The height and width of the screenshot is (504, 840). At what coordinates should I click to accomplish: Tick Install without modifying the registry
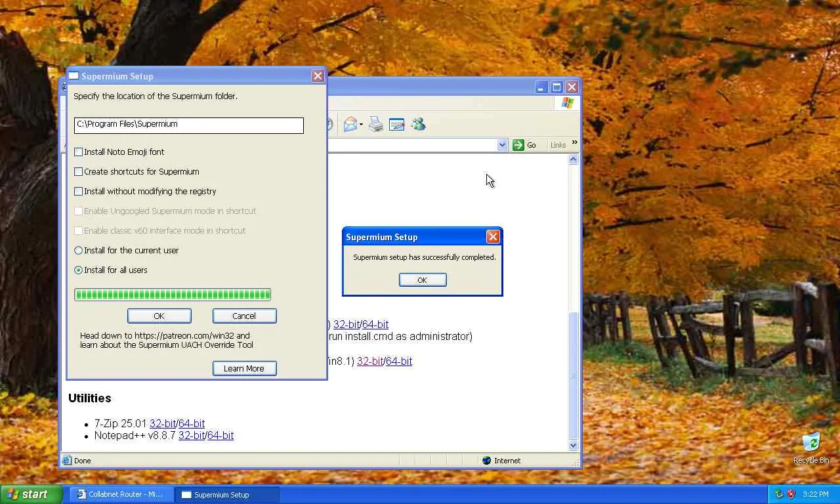coord(79,191)
